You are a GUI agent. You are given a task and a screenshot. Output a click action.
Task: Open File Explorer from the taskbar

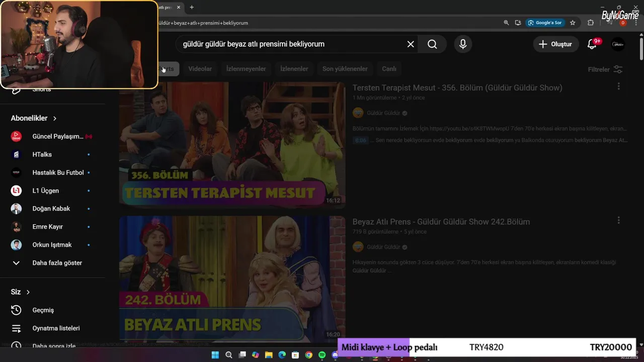[x=269, y=355]
